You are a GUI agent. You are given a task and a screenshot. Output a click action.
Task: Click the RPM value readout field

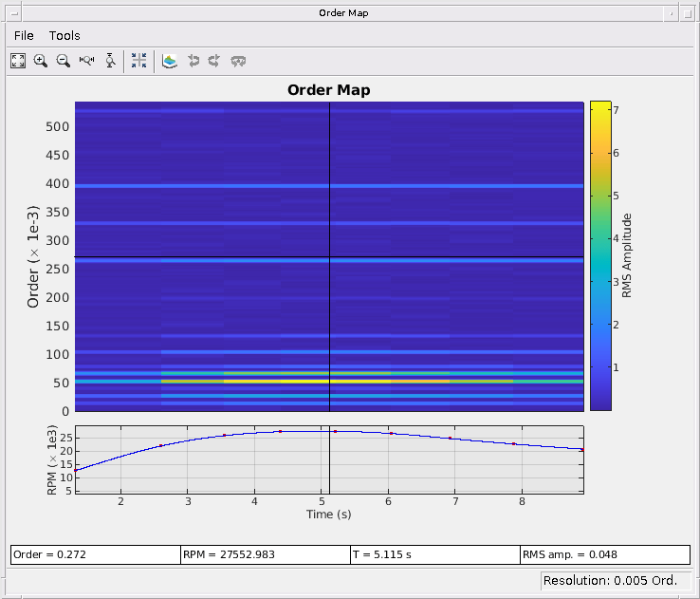(x=265, y=554)
